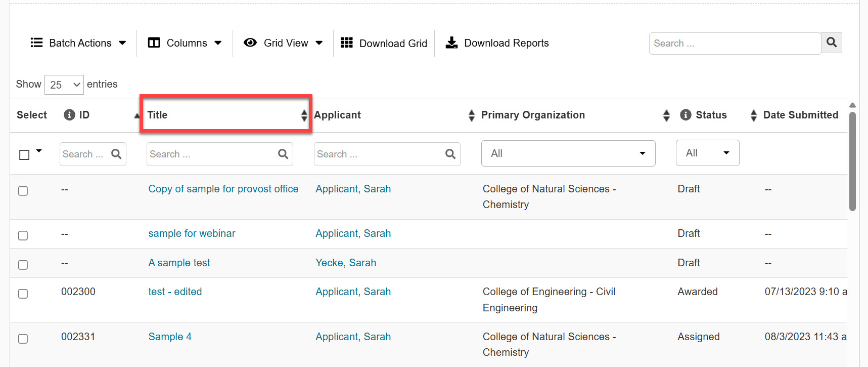
Task: Toggle the select-all checkbox in filter row
Action: pyautogui.click(x=24, y=154)
